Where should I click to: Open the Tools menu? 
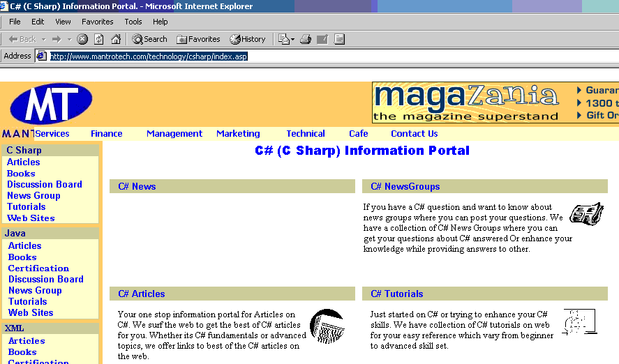coord(133,22)
